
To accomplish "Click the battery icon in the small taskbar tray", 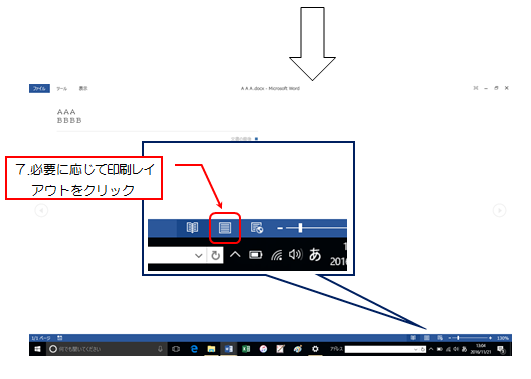I will (440, 349).
